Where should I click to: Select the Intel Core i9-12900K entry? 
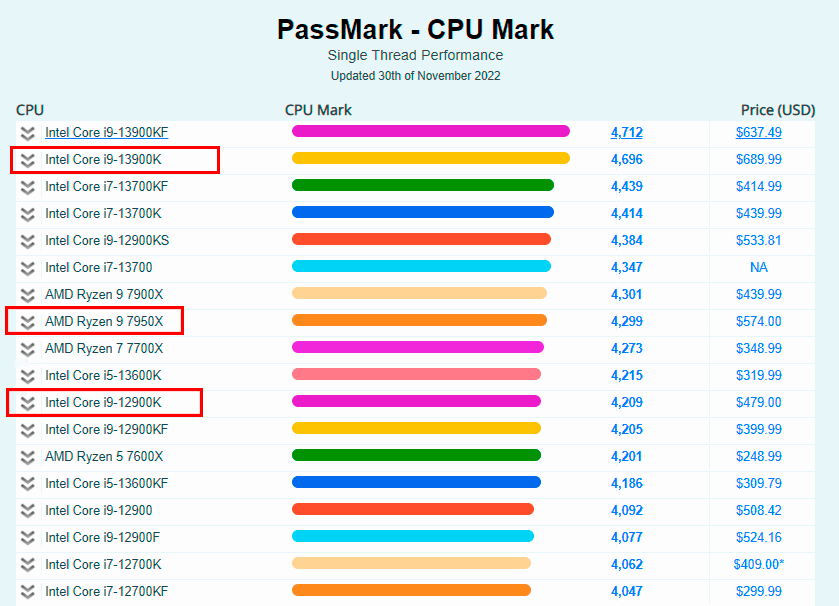pyautogui.click(x=101, y=401)
